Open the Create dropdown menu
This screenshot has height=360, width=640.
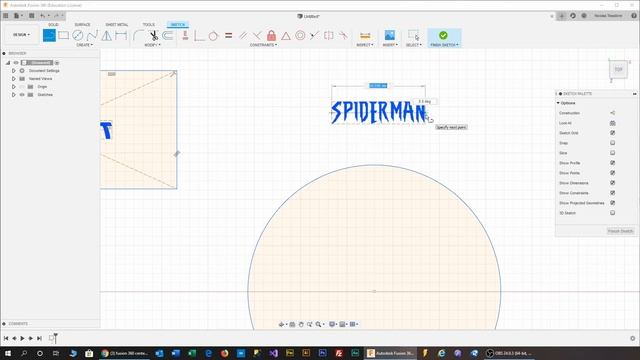coord(84,45)
